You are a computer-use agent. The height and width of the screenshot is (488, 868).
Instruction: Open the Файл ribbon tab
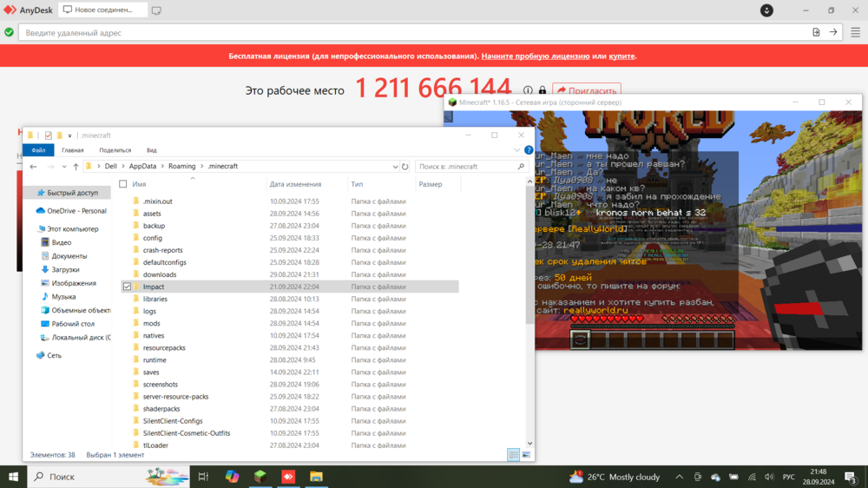(x=38, y=150)
